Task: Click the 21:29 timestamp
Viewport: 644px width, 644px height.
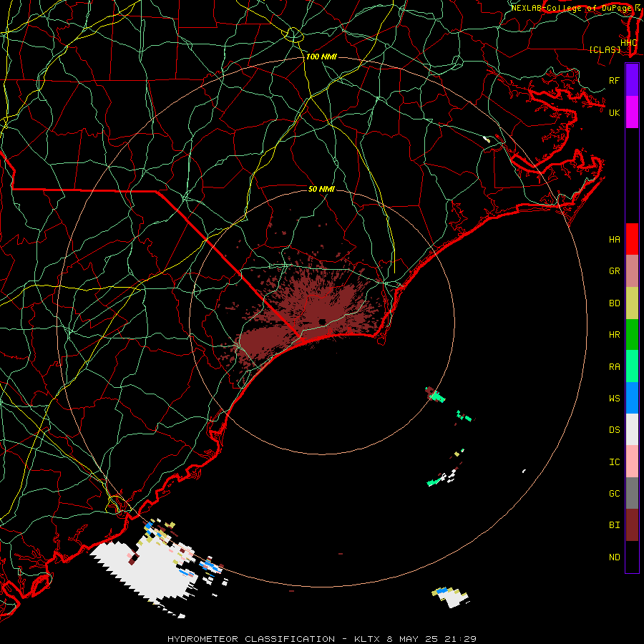Action: pyautogui.click(x=462, y=639)
